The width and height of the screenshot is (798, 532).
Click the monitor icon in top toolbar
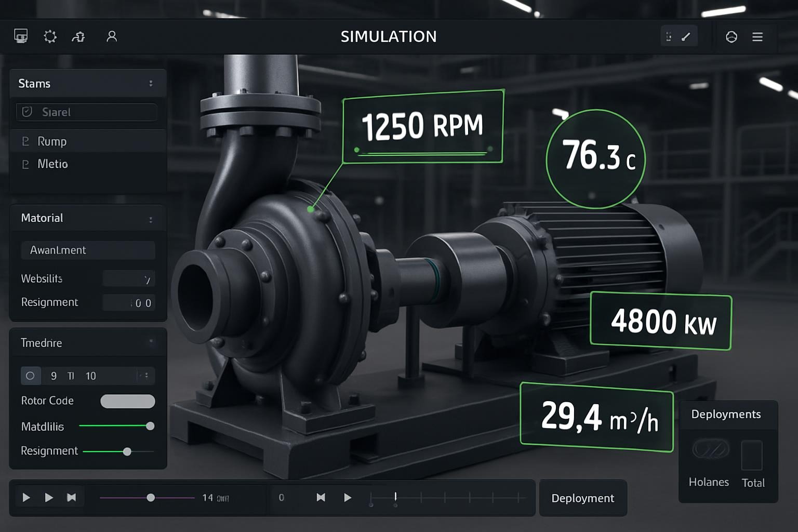point(21,36)
